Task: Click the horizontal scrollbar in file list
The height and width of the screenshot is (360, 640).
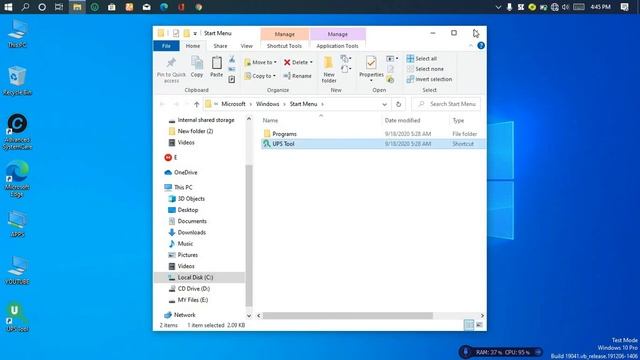Action: 347,316
